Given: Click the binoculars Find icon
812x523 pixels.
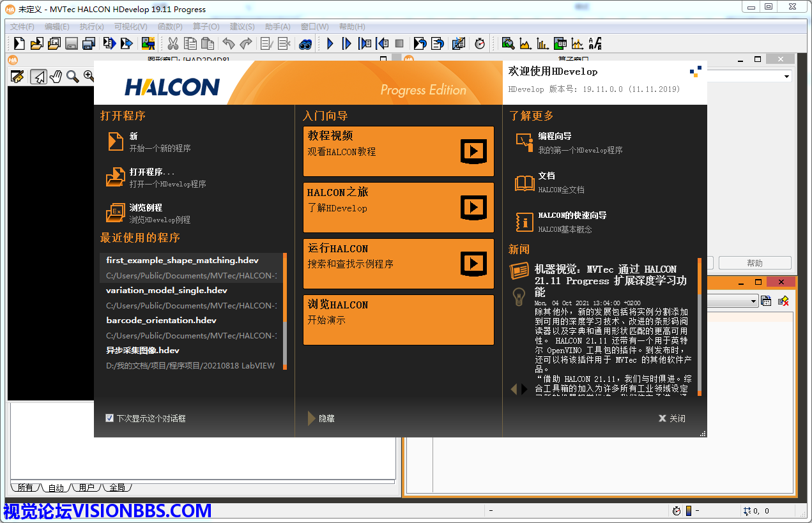Looking at the screenshot, I should coord(305,43).
